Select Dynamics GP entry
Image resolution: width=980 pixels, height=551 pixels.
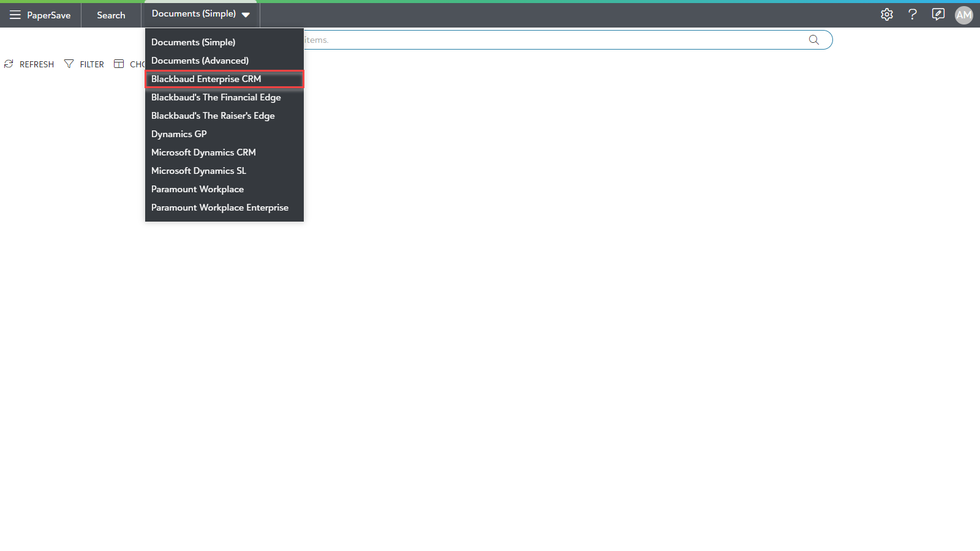click(179, 134)
